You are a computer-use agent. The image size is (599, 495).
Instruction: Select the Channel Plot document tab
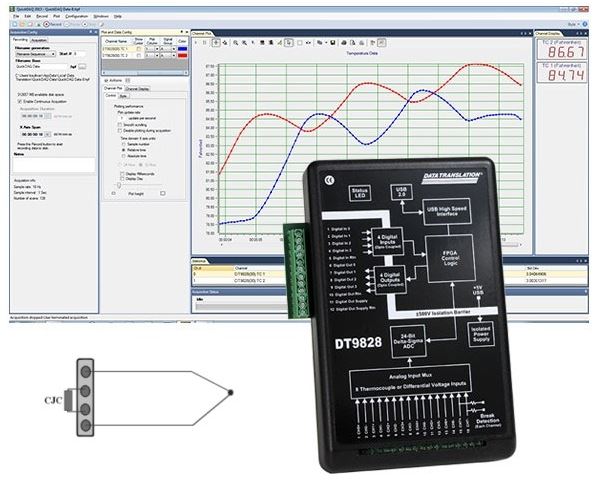(x=201, y=34)
